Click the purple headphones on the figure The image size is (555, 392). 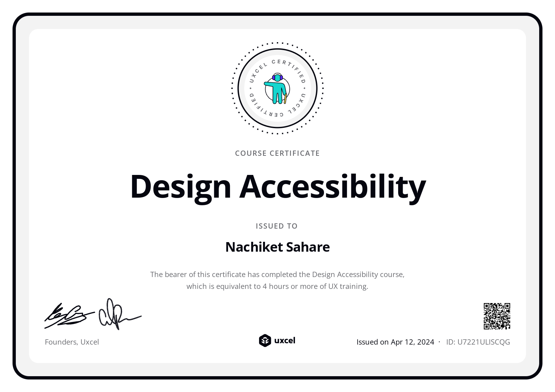pyautogui.click(x=277, y=77)
